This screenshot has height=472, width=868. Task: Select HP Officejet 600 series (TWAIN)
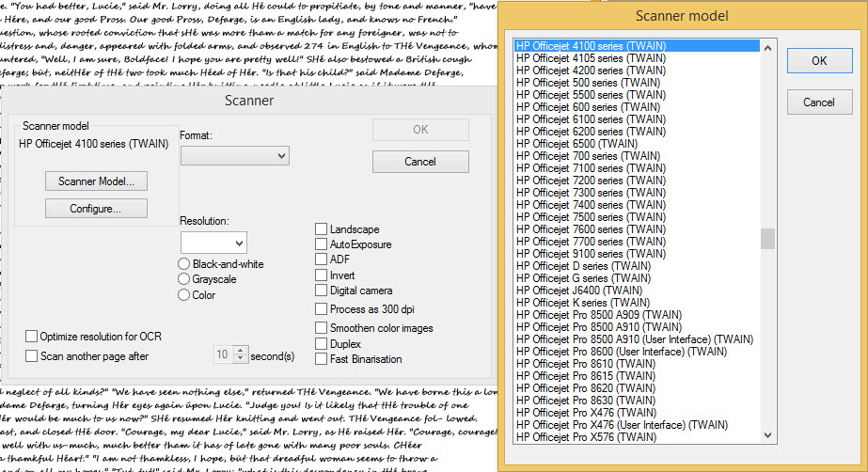637,107
